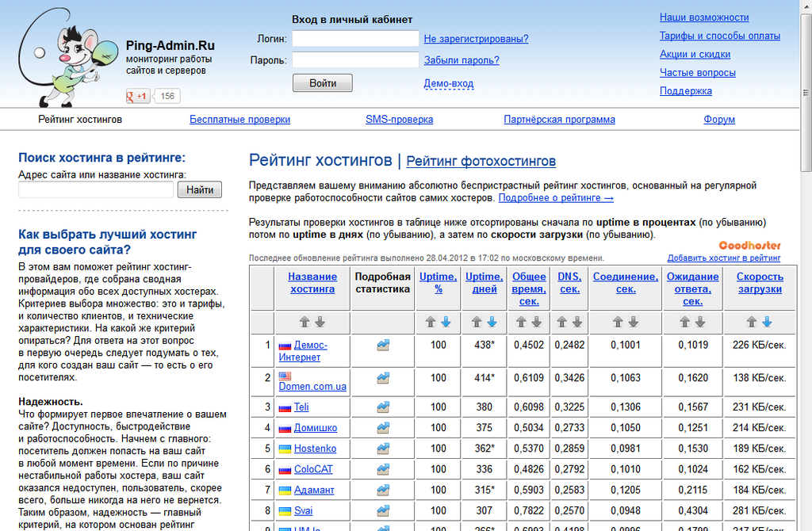This screenshot has height=531, width=812.
Task: Open the Hostenko hosting link
Action: pyautogui.click(x=315, y=449)
